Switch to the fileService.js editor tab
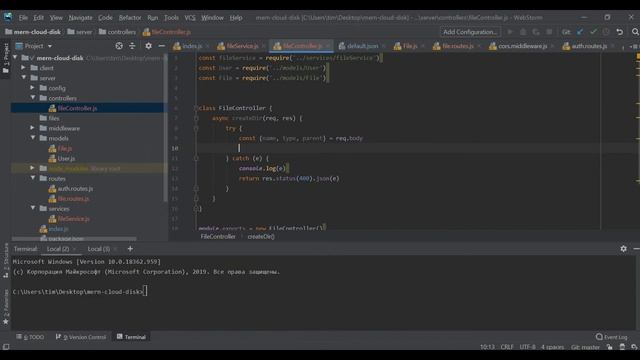 coord(242,46)
